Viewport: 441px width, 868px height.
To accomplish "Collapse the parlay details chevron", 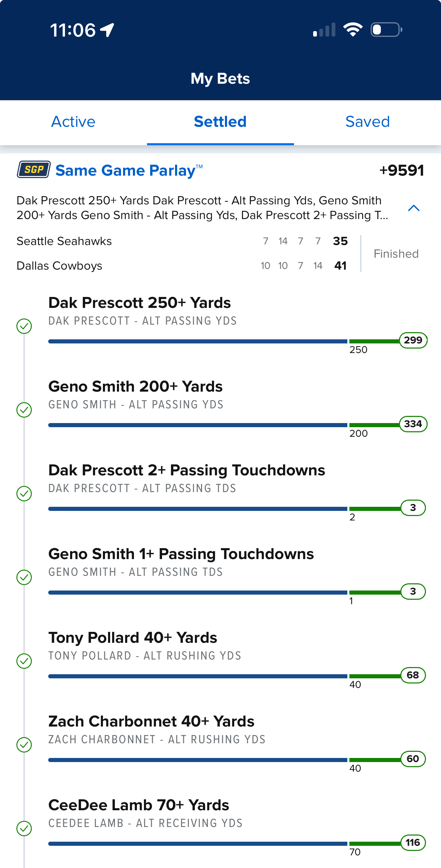I will 414,208.
